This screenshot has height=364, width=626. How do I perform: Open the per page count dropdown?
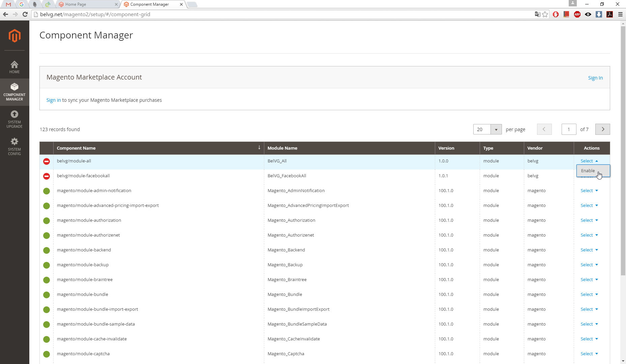[x=487, y=129]
